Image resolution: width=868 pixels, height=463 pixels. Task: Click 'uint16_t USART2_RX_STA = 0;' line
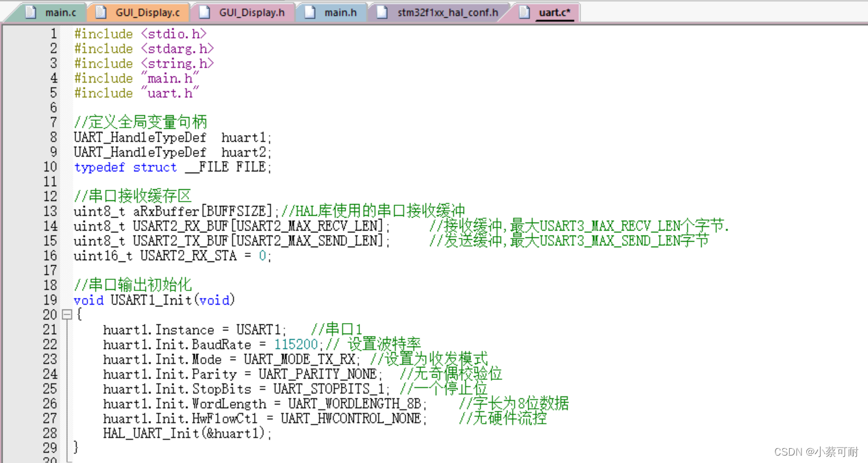[x=173, y=256]
